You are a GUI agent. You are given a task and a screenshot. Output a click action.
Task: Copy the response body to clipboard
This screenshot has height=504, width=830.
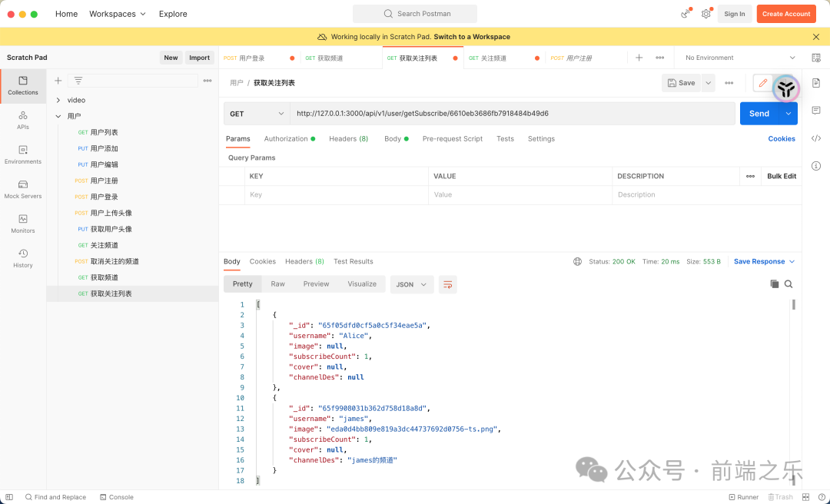pos(775,284)
